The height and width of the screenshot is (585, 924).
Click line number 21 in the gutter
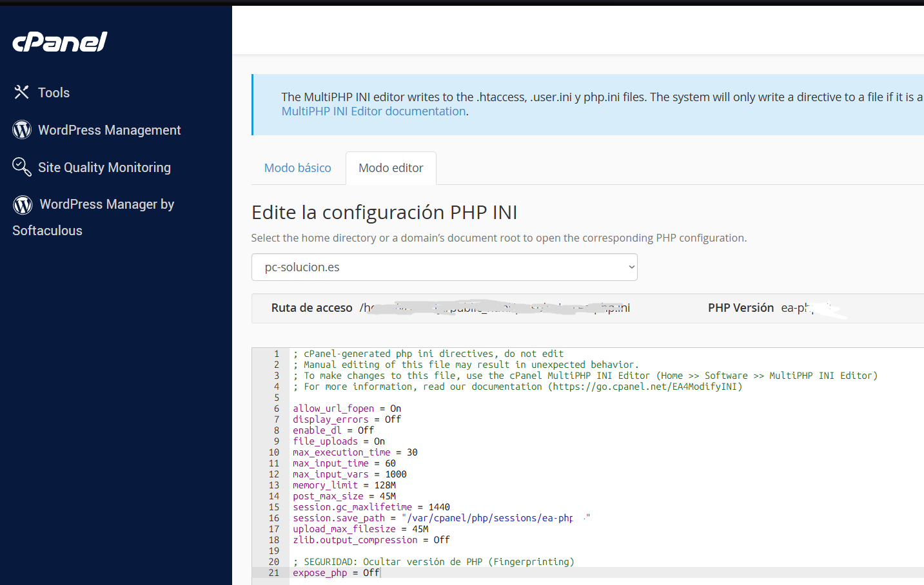click(274, 573)
